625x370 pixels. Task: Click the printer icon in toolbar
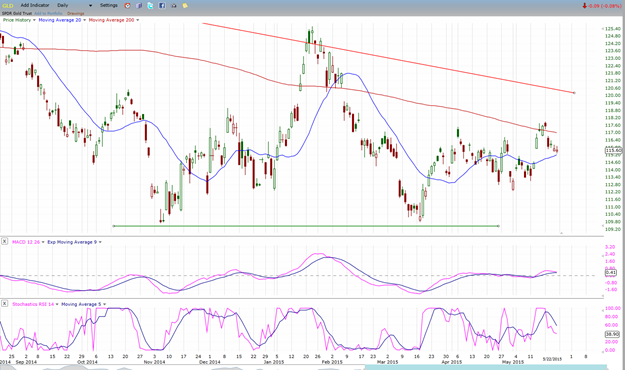point(174,6)
